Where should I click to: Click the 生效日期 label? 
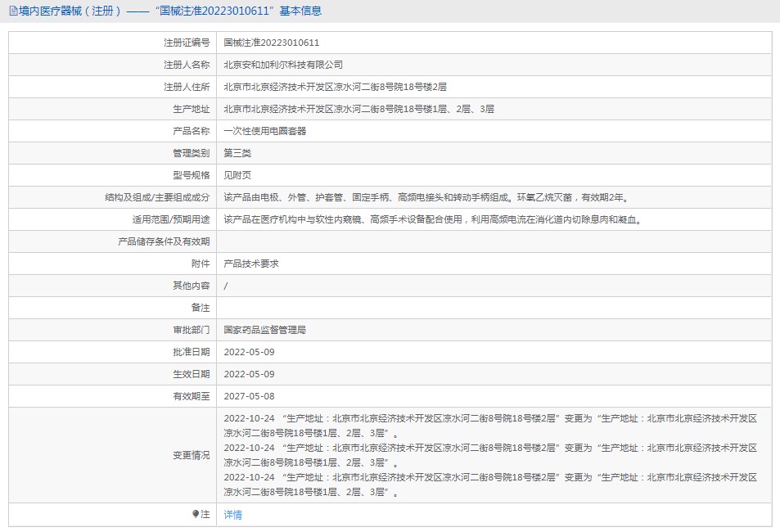[x=192, y=374]
